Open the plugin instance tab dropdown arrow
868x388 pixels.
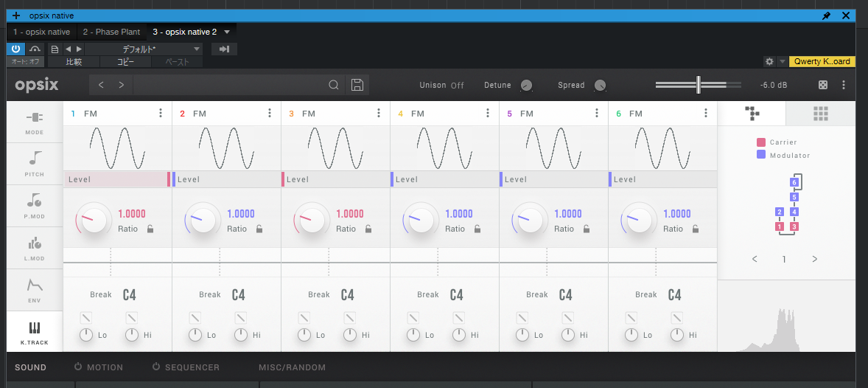(227, 32)
